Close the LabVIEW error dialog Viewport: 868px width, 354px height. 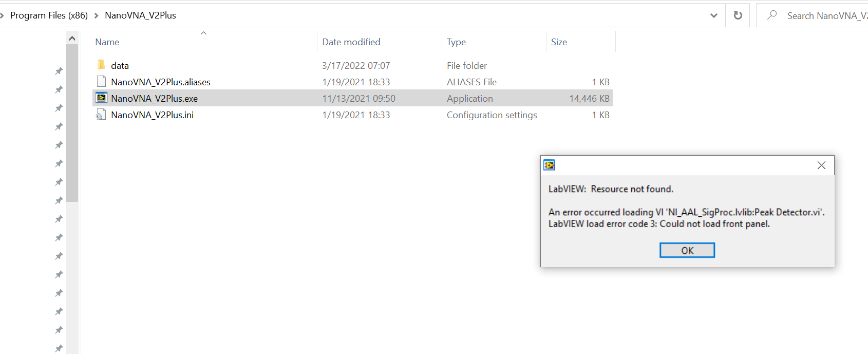821,165
